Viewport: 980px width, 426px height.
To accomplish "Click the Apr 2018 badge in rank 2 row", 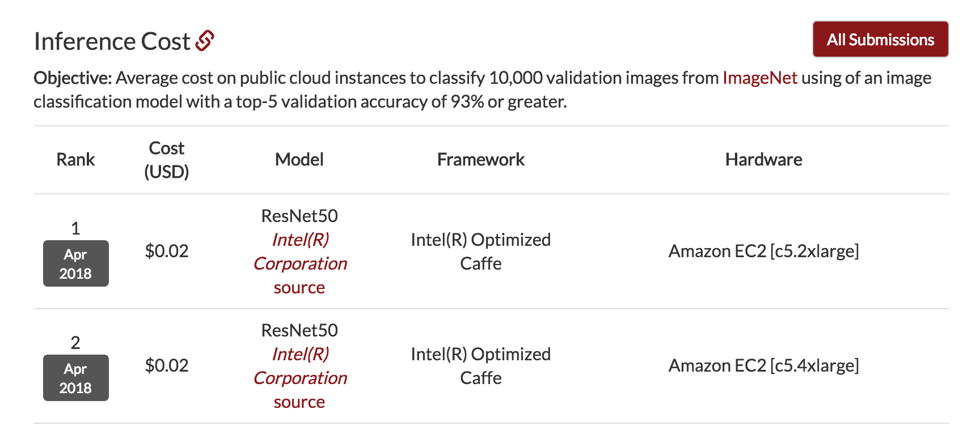I will coord(75,378).
